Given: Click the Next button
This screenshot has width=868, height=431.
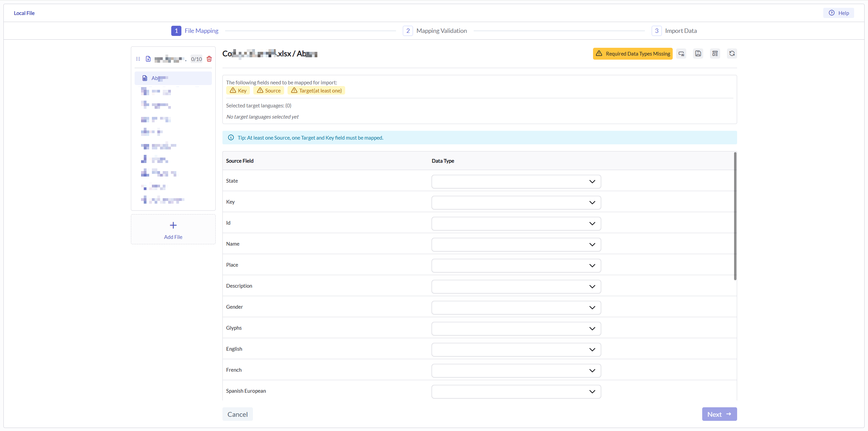Looking at the screenshot, I should (719, 414).
